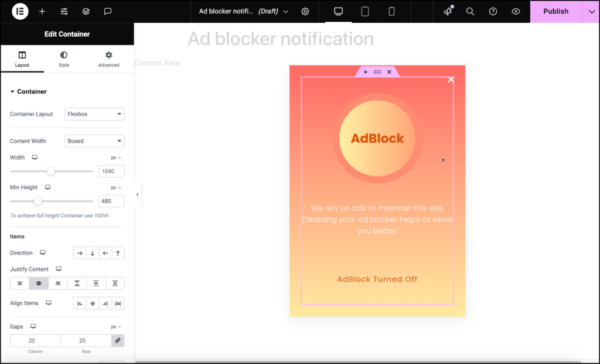
Task: Set flex Direction to column
Action: (x=93, y=253)
